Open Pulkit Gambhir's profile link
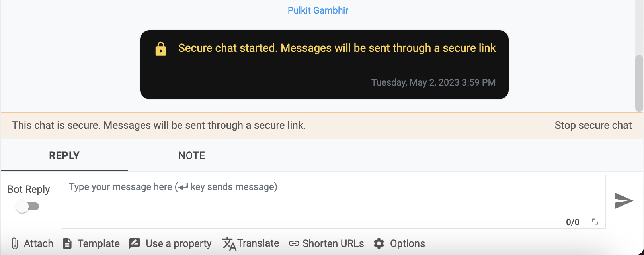This screenshot has height=255, width=644. click(318, 10)
